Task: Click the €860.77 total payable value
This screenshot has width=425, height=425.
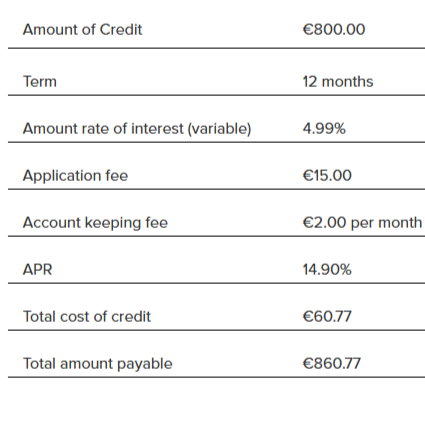Action: [332, 364]
